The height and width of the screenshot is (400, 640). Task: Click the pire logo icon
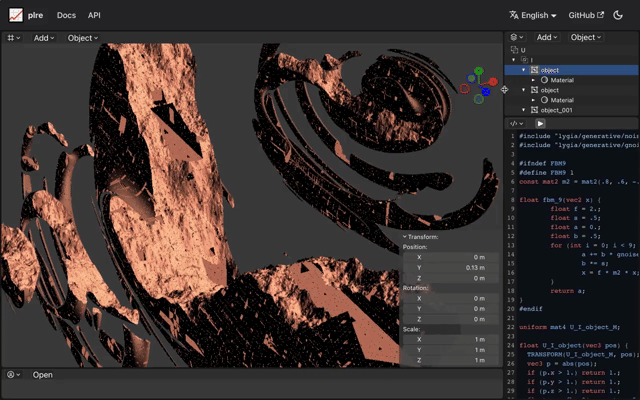tap(15, 15)
